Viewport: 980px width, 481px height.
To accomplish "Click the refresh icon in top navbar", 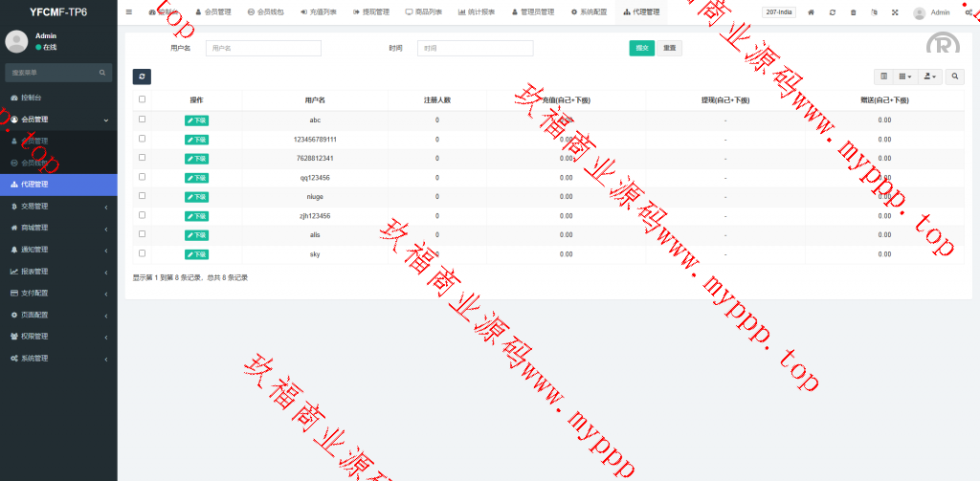I will (x=833, y=12).
